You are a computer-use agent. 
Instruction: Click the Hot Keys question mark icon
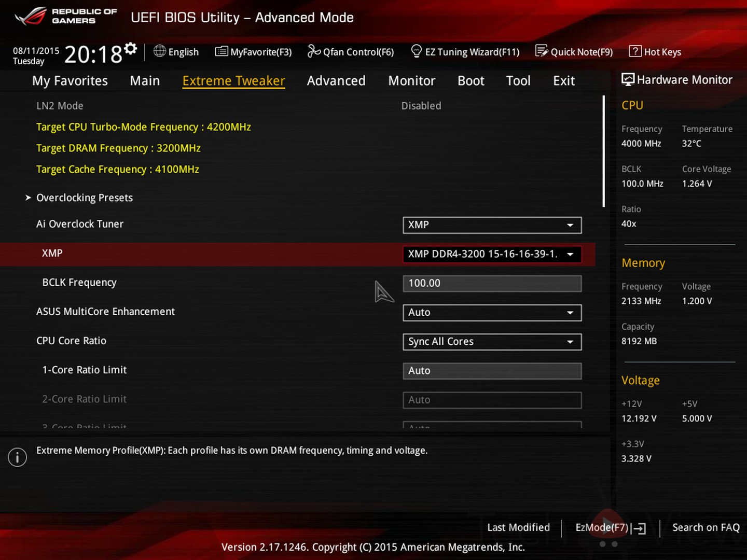coord(635,51)
